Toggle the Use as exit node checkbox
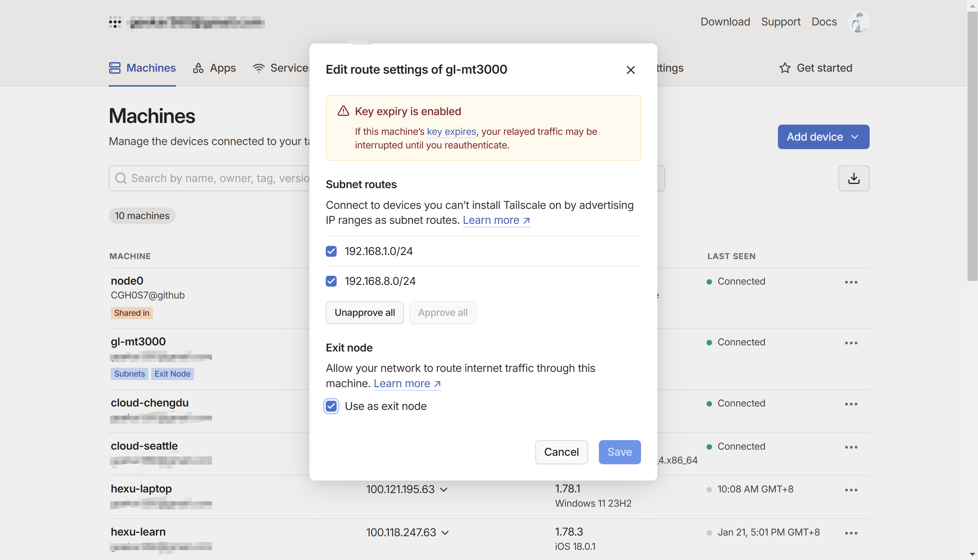Viewport: 978px width, 560px height. pos(331,406)
